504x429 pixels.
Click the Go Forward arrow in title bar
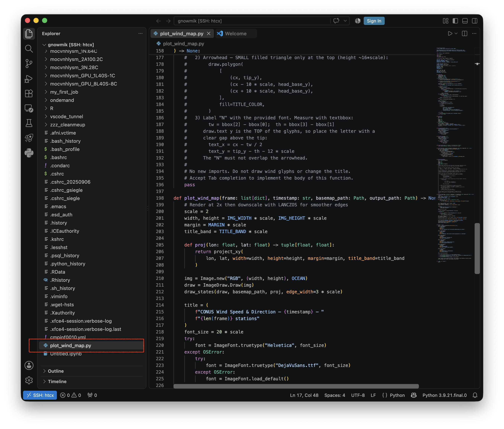pos(168,21)
